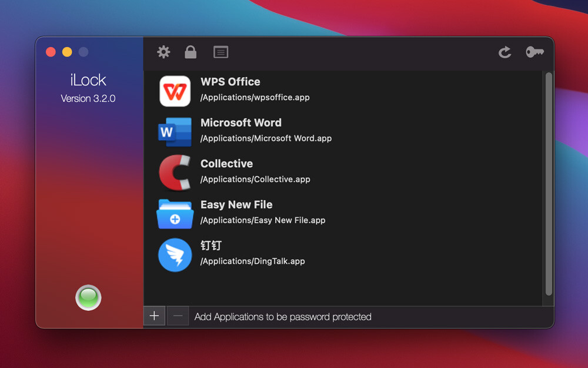Minimize the iLock window with yellow button
The height and width of the screenshot is (368, 588).
tap(67, 52)
